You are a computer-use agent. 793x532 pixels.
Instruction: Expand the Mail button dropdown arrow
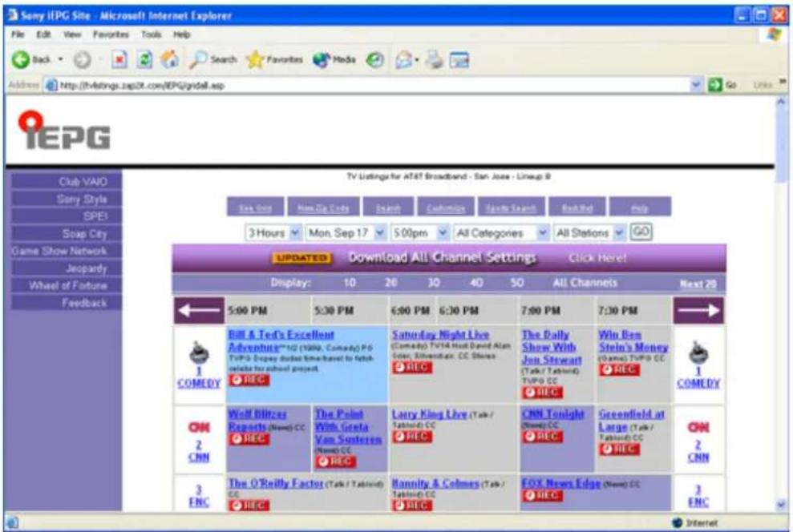tap(417, 60)
